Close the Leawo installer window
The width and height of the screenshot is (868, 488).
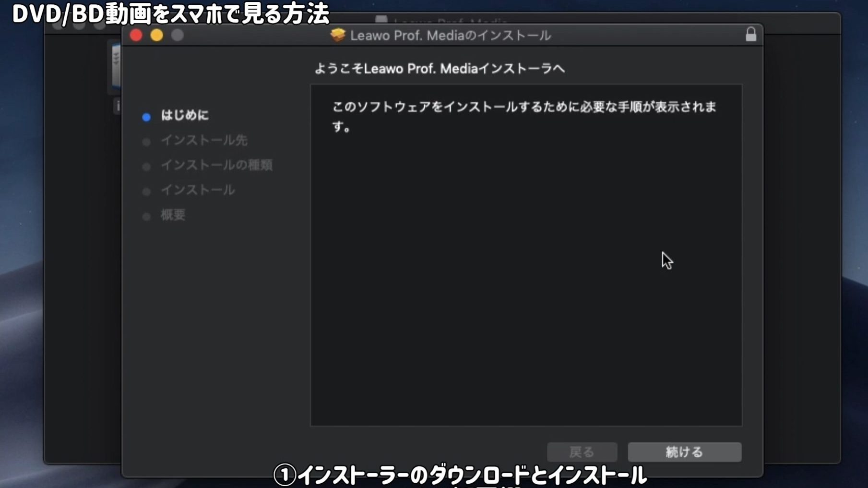tap(136, 36)
